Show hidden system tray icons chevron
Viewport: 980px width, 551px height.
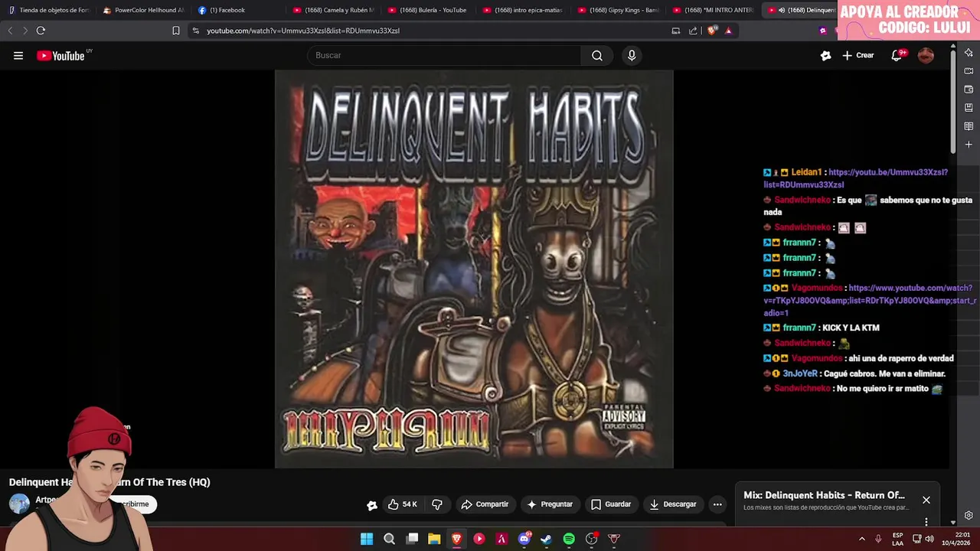click(x=862, y=539)
